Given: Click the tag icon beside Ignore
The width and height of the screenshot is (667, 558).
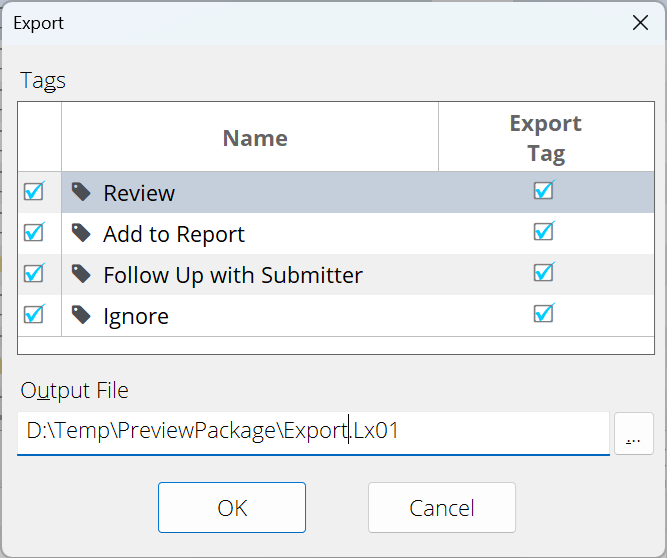Looking at the screenshot, I should (x=81, y=314).
